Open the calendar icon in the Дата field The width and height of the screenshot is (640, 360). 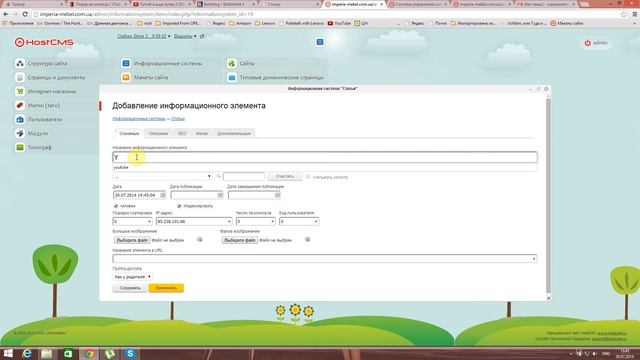tap(162, 195)
